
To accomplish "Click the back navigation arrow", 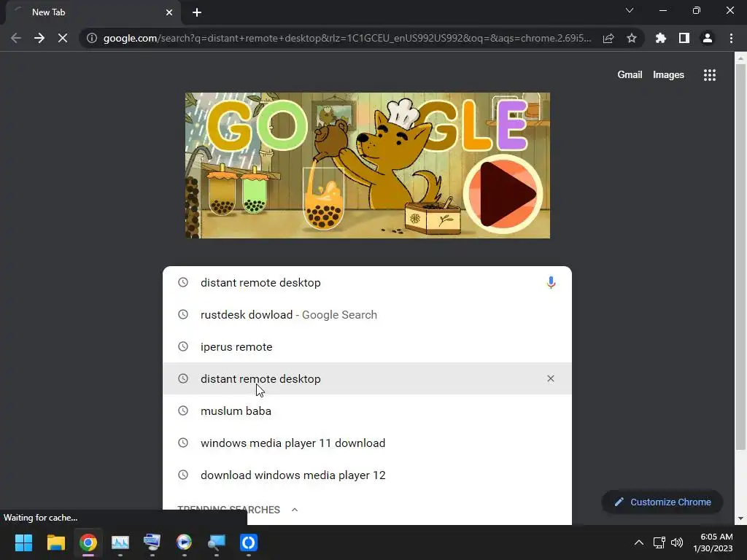I will click(x=16, y=38).
